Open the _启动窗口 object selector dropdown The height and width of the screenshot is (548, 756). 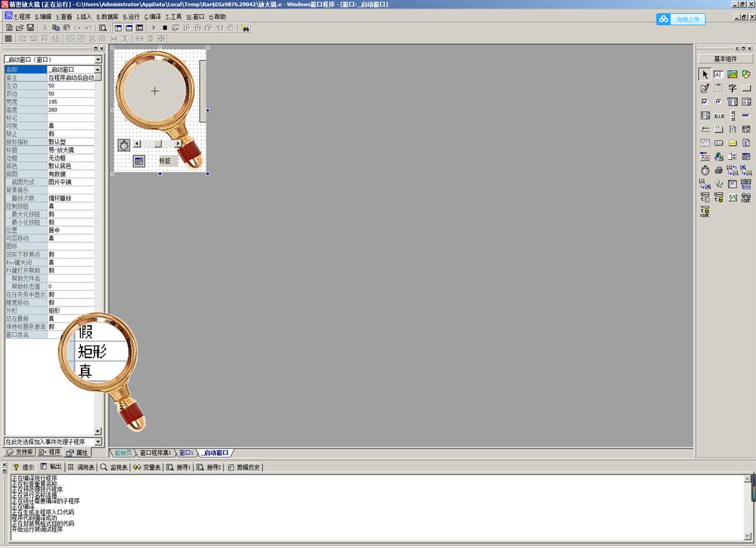coord(98,60)
